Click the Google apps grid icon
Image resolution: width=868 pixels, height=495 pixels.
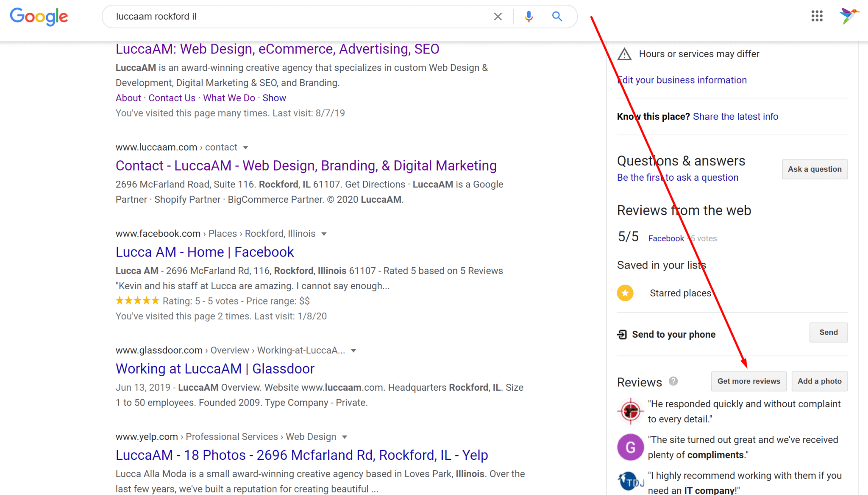[817, 16]
